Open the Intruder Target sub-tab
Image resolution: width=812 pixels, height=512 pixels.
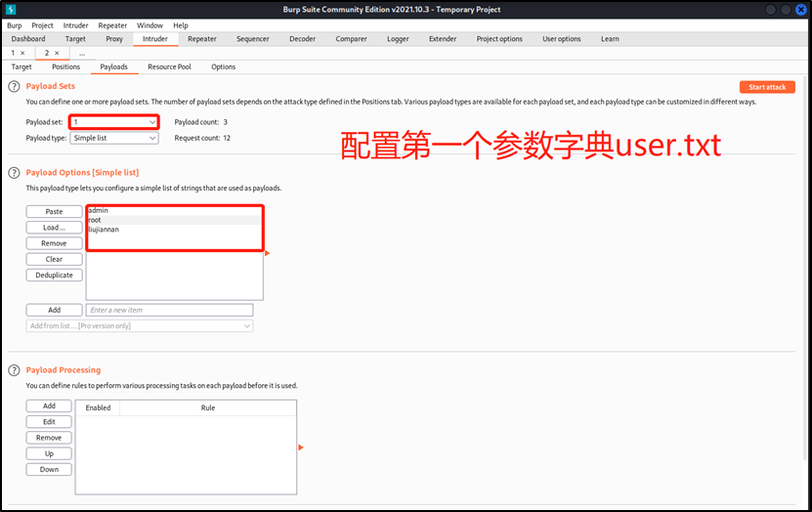click(x=21, y=66)
